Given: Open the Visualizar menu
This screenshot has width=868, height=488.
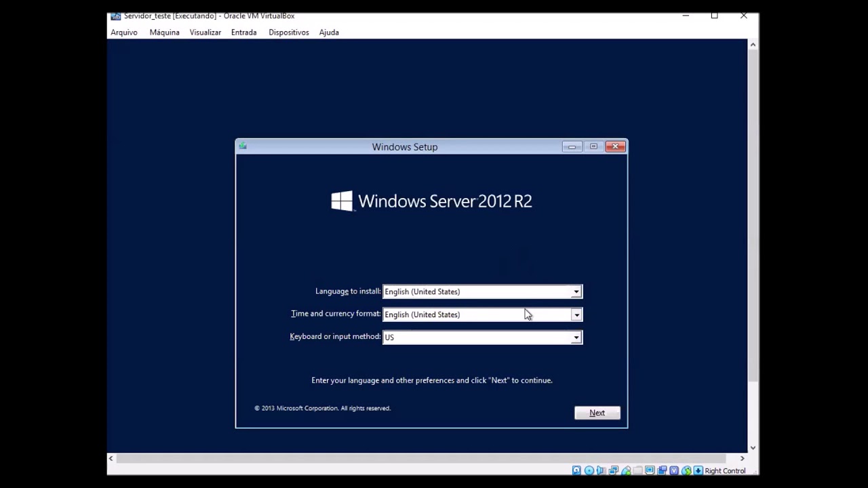Looking at the screenshot, I should pos(205,32).
